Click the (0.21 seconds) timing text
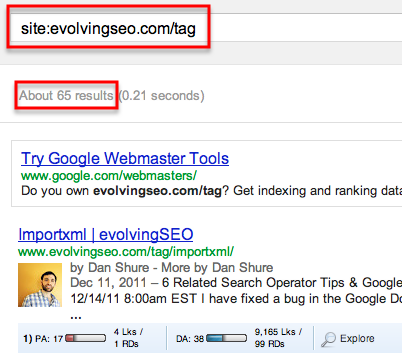The height and width of the screenshot is (360, 402). pyautogui.click(x=162, y=96)
